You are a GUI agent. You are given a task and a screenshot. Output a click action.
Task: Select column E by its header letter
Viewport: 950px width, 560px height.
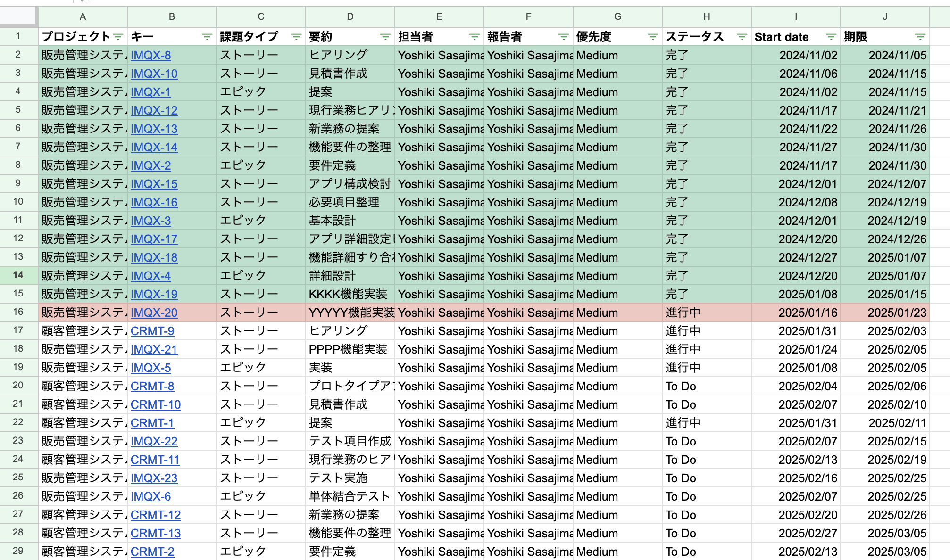(439, 16)
